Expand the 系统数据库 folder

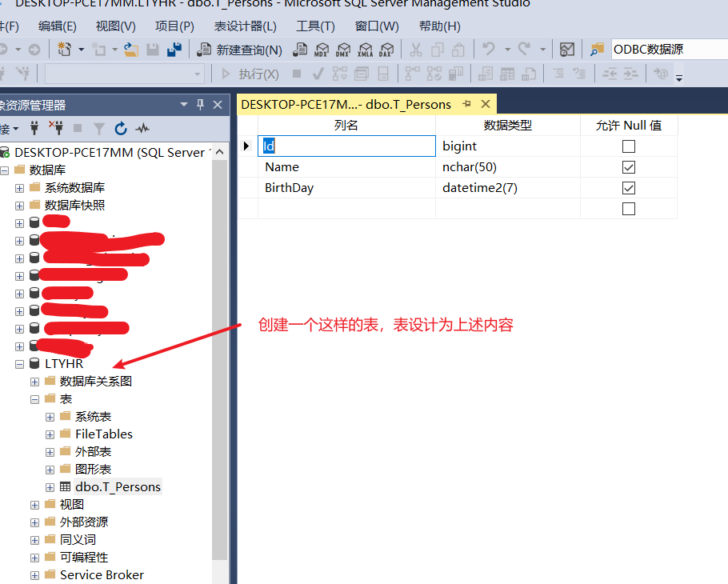tap(19, 188)
